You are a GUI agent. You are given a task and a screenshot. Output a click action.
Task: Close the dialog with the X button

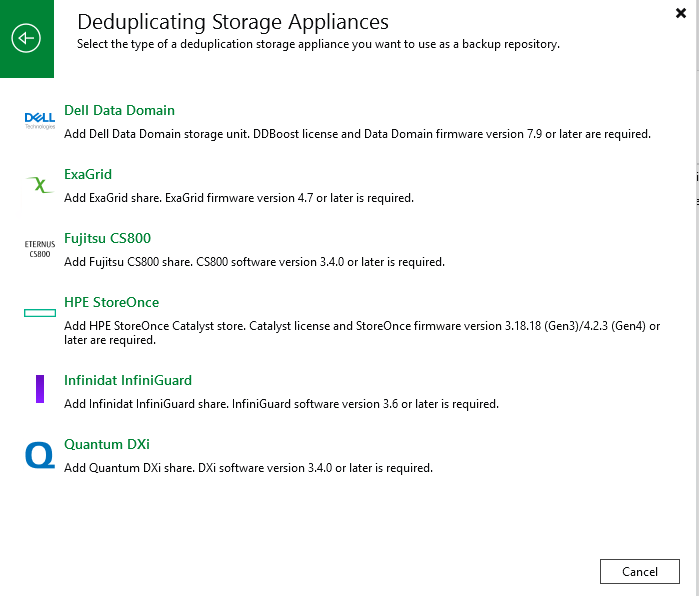pyautogui.click(x=681, y=13)
